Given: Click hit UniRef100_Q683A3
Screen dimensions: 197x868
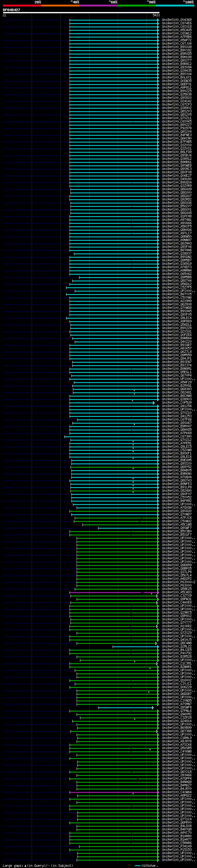Looking at the screenshot, I should coord(176,389).
